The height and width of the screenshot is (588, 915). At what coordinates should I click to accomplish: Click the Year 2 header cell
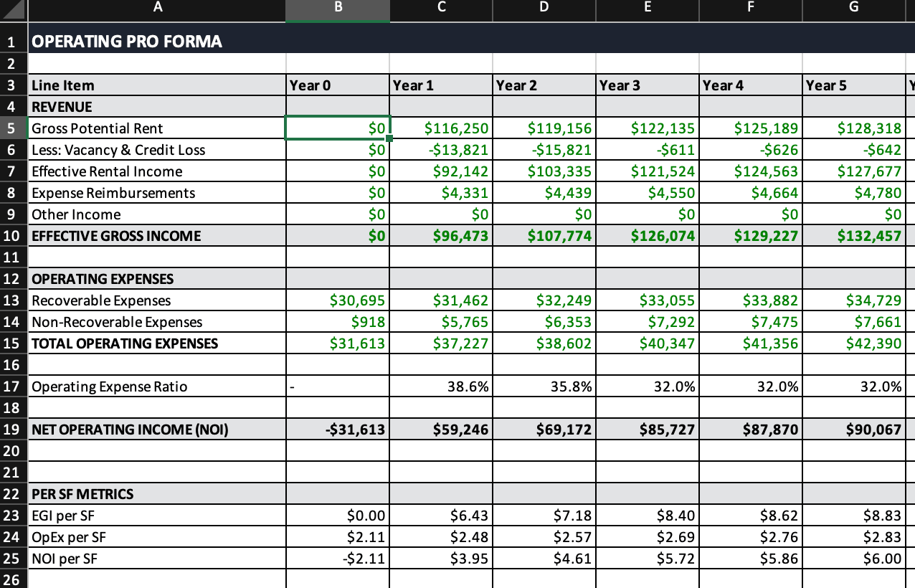coord(544,85)
